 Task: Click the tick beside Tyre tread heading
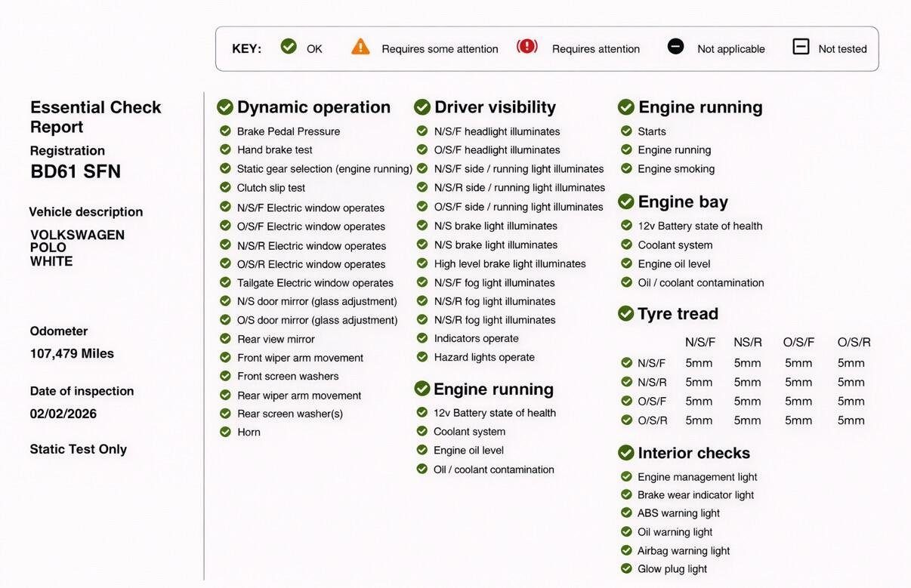(625, 313)
